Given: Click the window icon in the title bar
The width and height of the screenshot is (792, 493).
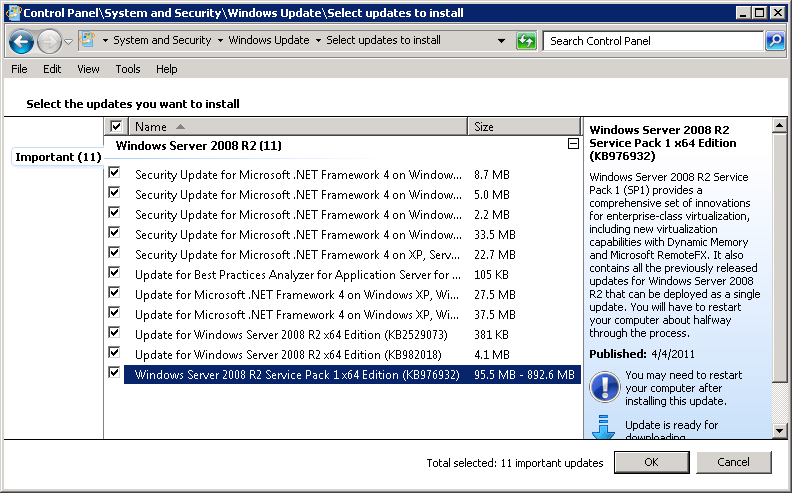Looking at the screenshot, I should tap(14, 13).
